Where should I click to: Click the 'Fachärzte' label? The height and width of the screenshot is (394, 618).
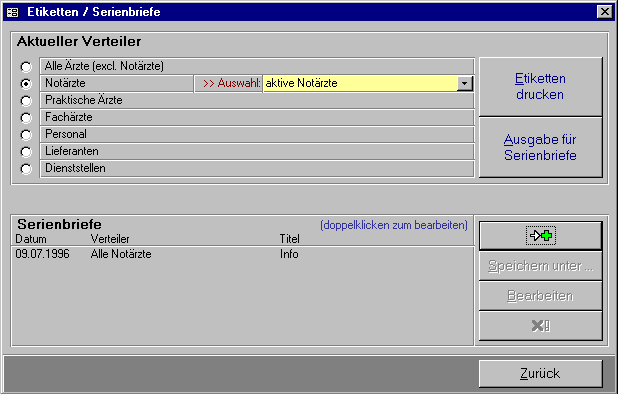click(x=257, y=117)
